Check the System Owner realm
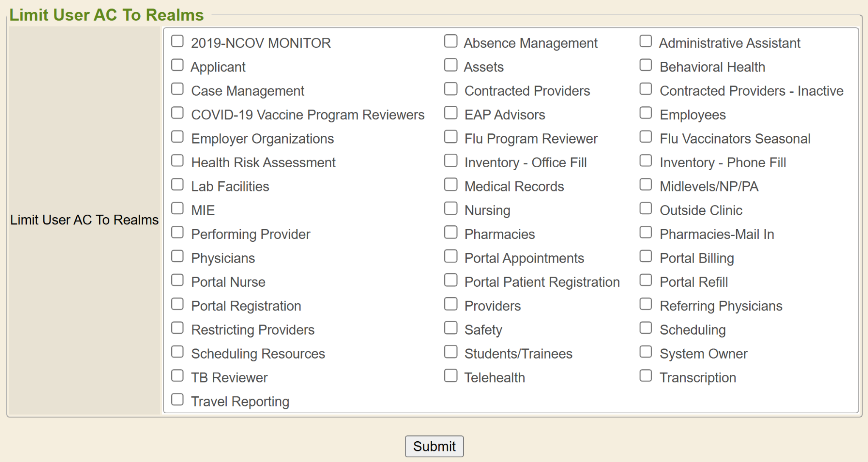This screenshot has height=462, width=868. tap(645, 352)
